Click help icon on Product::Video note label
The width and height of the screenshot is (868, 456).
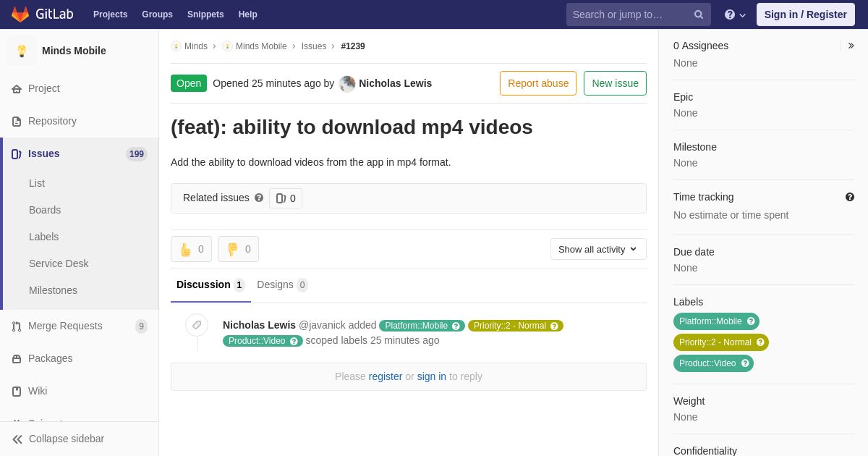[x=294, y=341]
